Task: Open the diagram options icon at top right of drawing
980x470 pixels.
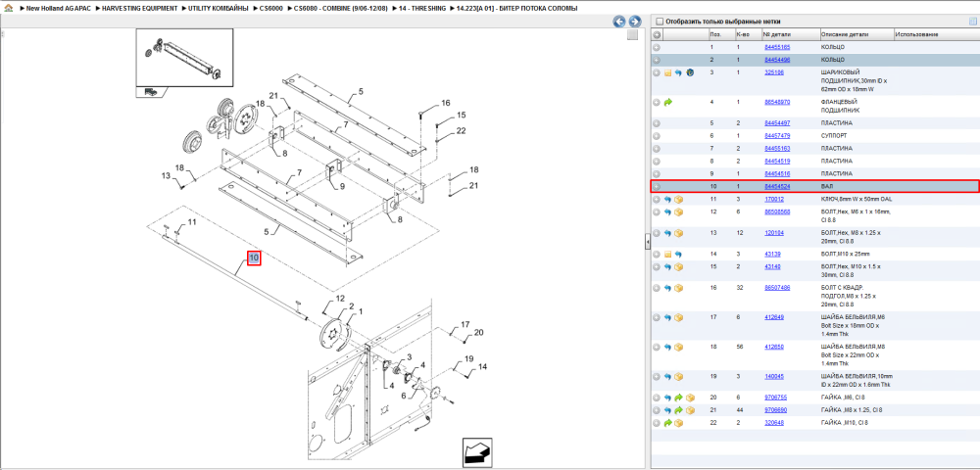Action: click(632, 35)
